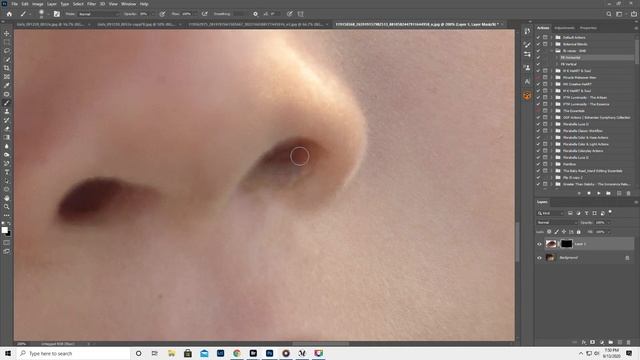The width and height of the screenshot is (640, 360).
Task: Open Layers Fill slider arrow
Action: pos(609,232)
